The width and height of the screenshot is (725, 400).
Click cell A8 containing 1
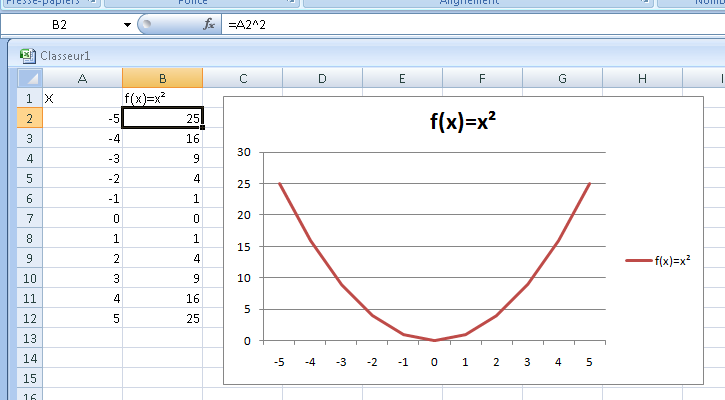pyautogui.click(x=82, y=238)
